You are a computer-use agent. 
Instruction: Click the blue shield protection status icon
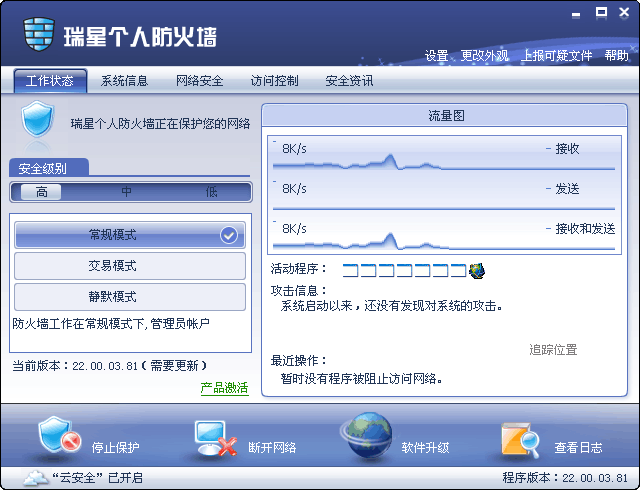[37, 122]
